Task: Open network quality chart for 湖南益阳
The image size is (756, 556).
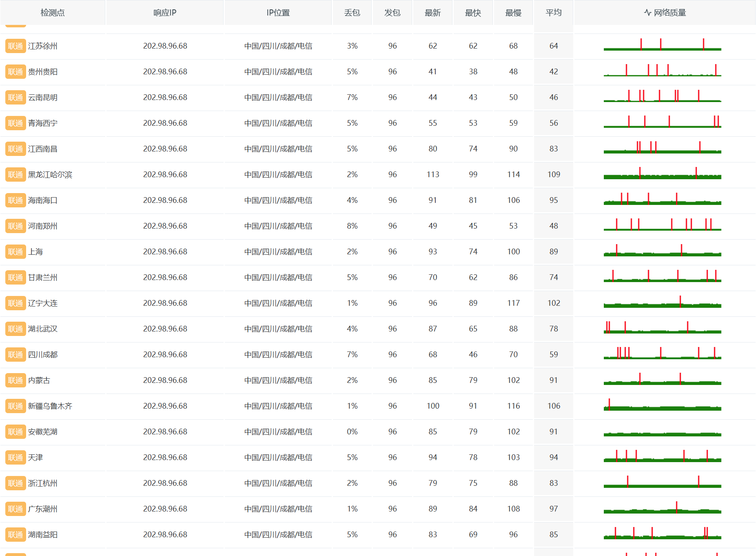Action: coord(662,533)
